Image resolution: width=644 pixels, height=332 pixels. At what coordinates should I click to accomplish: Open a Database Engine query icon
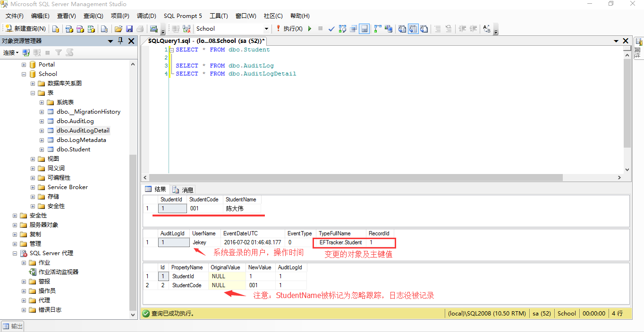pyautogui.click(x=56, y=29)
